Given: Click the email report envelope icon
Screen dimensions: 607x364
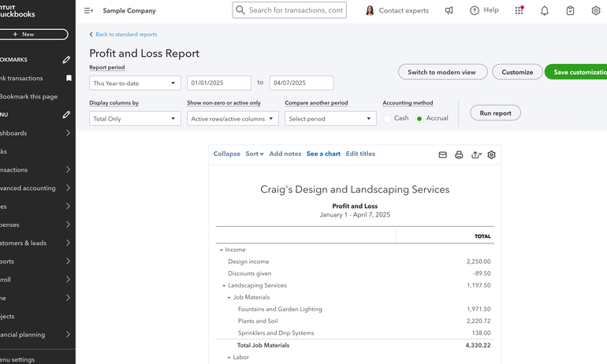Looking at the screenshot, I should coord(443,155).
